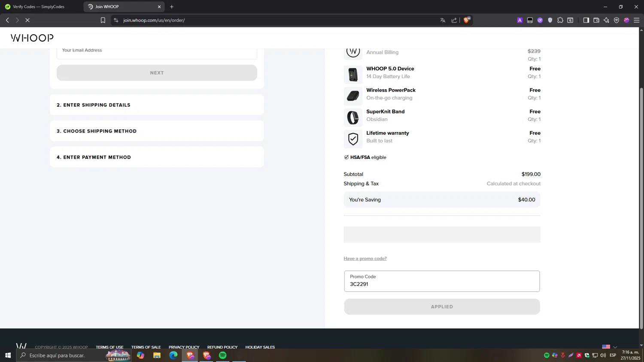
Task: Click the Subtotal $199.00 amount
Action: pos(531,174)
